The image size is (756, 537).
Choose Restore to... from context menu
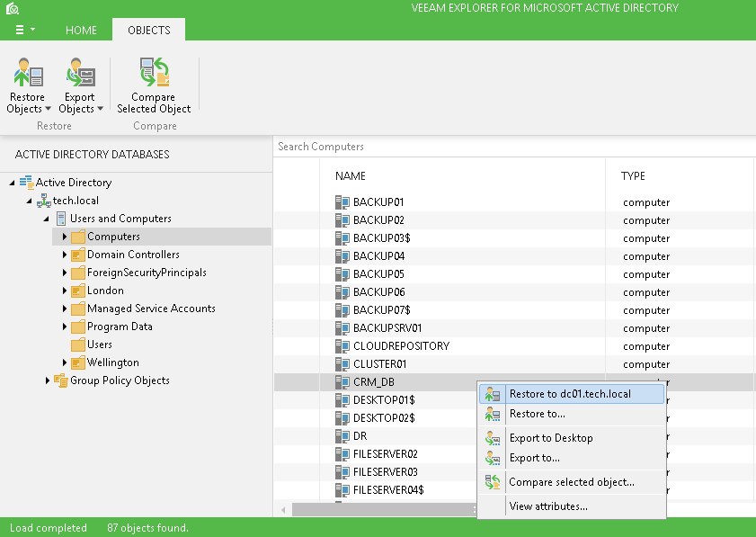[x=572, y=414]
